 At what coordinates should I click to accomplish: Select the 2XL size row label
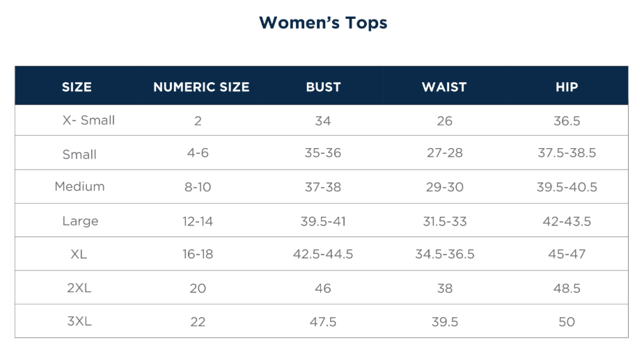click(x=79, y=287)
